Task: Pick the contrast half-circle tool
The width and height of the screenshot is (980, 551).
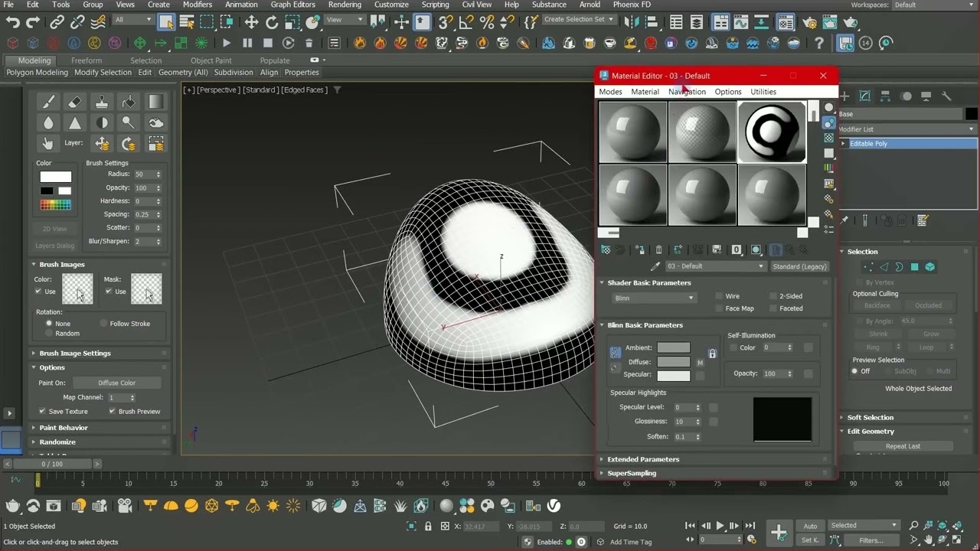Action: (x=102, y=122)
